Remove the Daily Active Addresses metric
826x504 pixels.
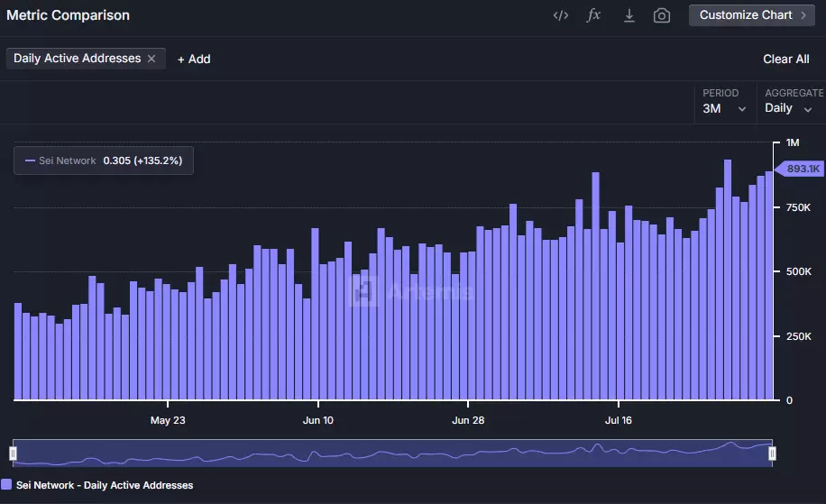(x=151, y=59)
